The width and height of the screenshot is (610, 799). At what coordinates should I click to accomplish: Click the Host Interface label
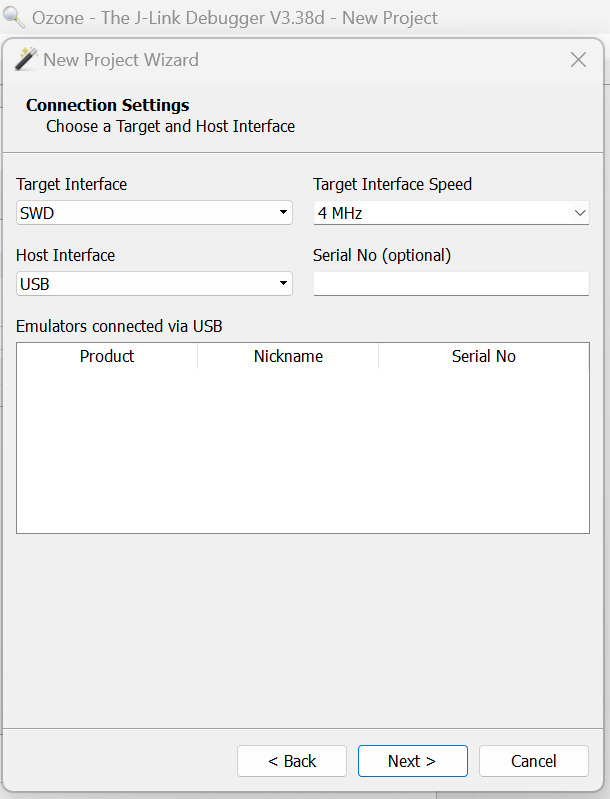click(x=66, y=255)
